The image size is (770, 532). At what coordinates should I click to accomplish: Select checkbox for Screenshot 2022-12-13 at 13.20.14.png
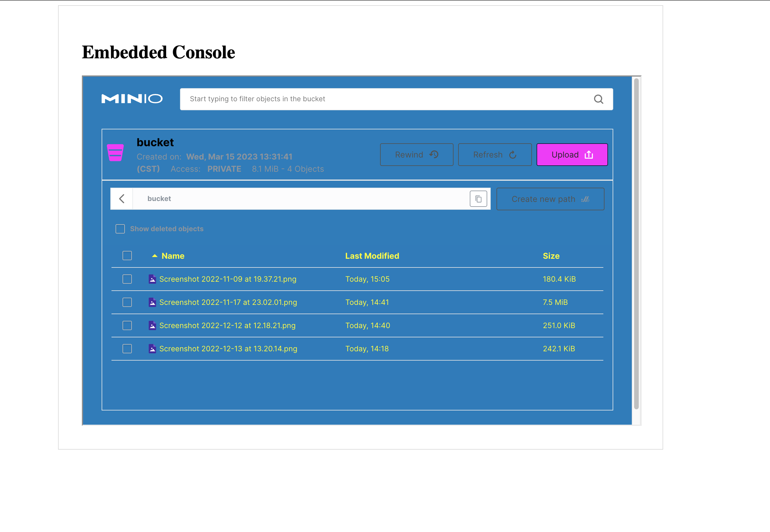coord(127,349)
